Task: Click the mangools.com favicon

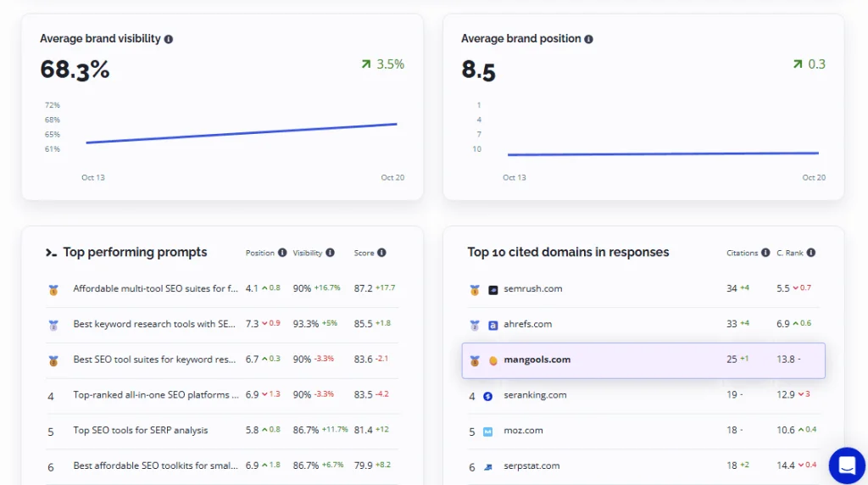Action: tap(492, 360)
